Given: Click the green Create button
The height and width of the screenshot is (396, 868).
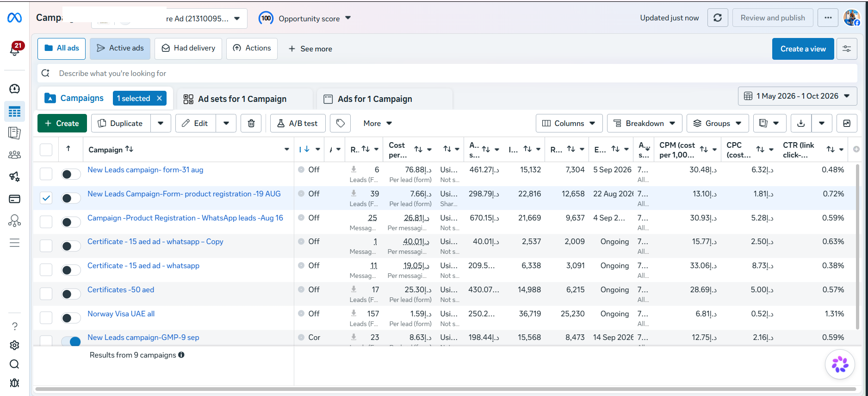Looking at the screenshot, I should click(x=62, y=123).
